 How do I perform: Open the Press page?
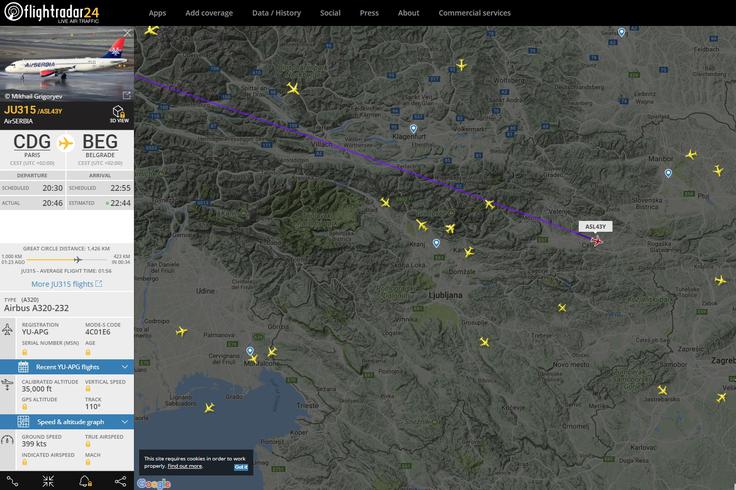coord(369,13)
